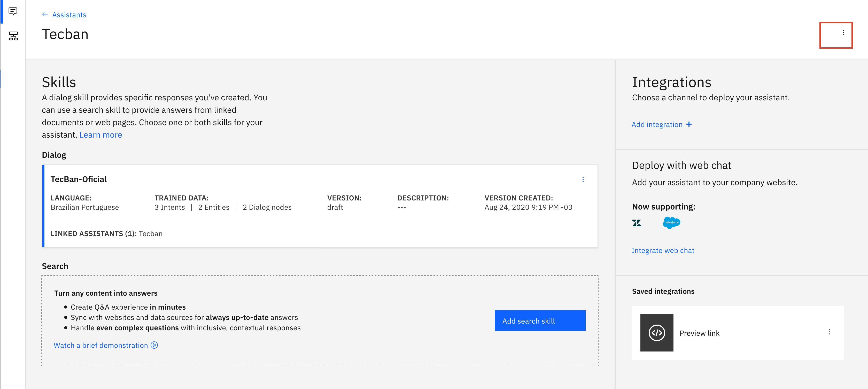Go back to Assistants page
The width and height of the screenshot is (868, 389).
pyautogui.click(x=69, y=15)
